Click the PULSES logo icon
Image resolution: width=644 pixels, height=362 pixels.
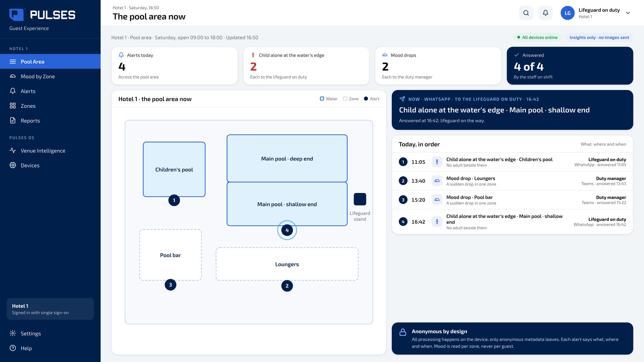(16, 14)
